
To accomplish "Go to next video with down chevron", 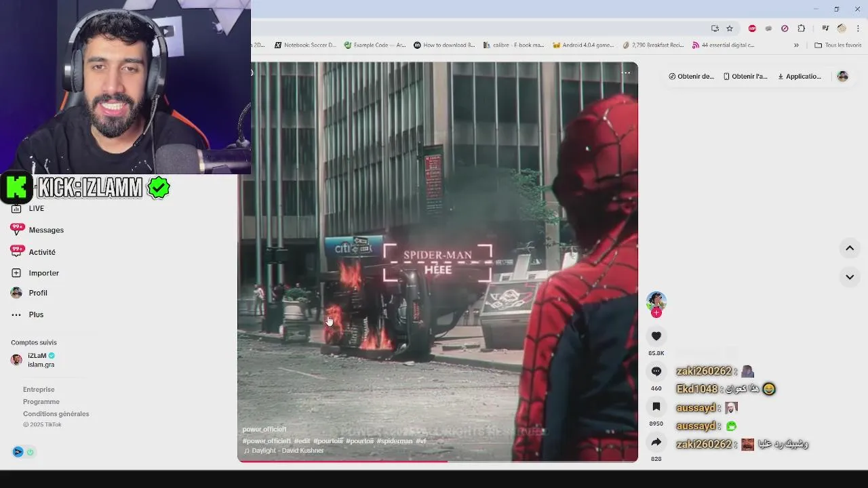I will (x=849, y=277).
